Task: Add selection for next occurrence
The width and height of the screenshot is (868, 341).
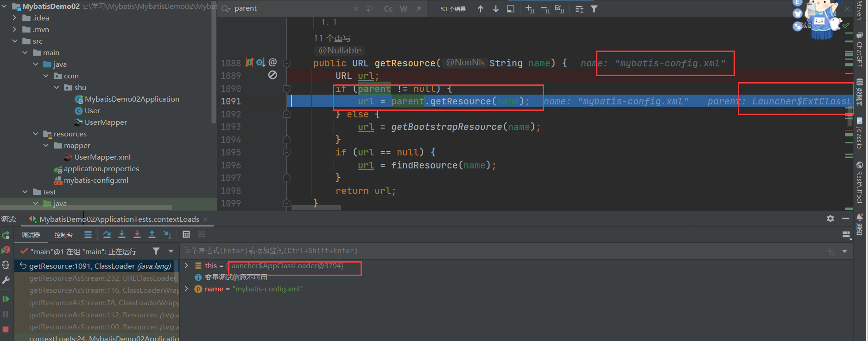Action: 530,9
